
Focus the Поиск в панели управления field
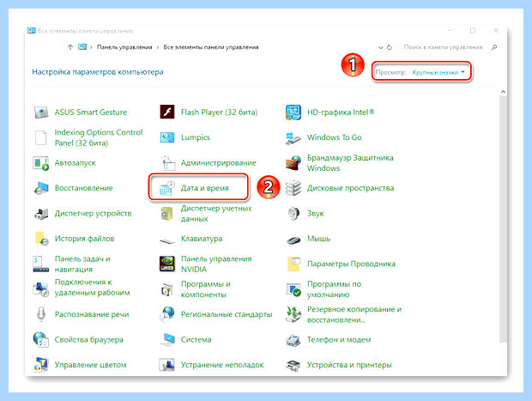point(443,47)
